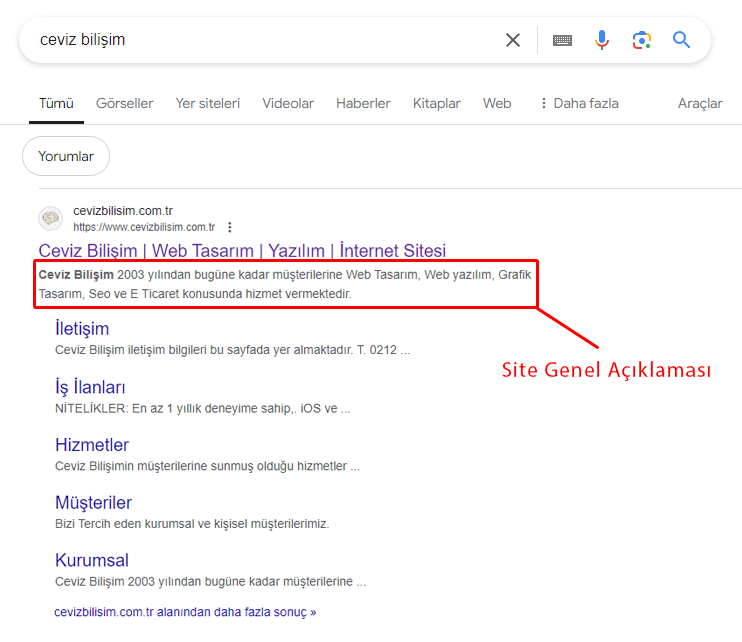Image resolution: width=742 pixels, height=642 pixels.
Task: Click 'cevizbilisim.com.tr alanından daha fazla sonuç' link
Action: click(x=185, y=612)
